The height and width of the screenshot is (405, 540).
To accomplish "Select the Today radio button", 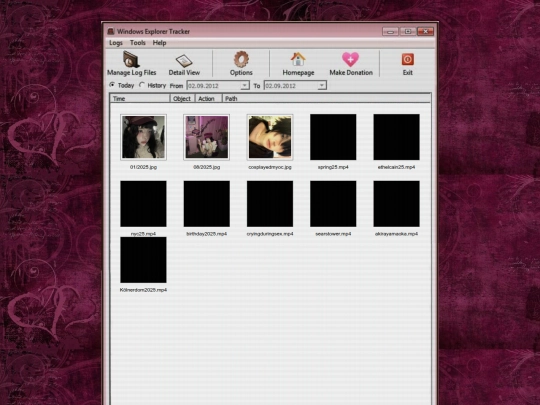I will [x=112, y=84].
